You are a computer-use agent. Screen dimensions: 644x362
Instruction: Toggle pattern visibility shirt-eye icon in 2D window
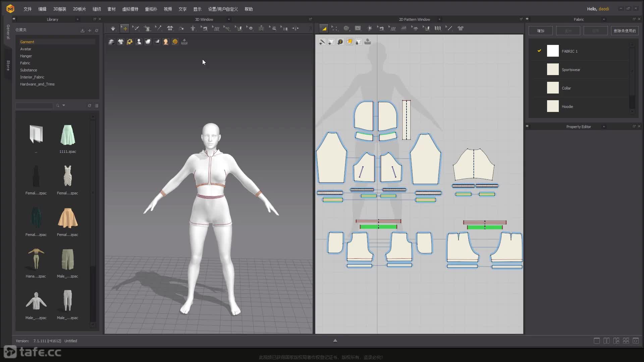[x=331, y=42]
